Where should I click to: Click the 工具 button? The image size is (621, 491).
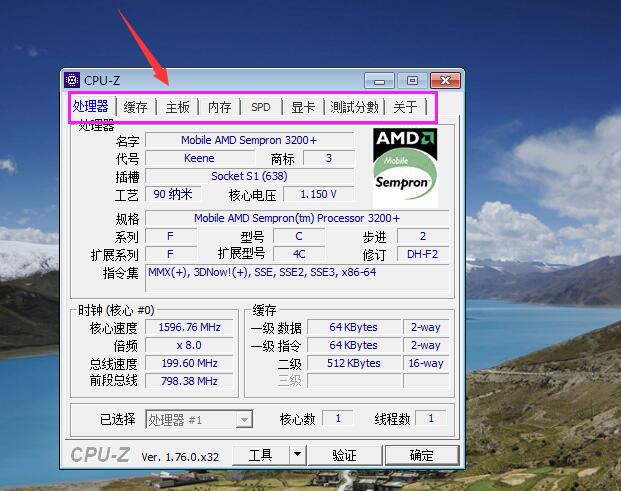[x=261, y=455]
